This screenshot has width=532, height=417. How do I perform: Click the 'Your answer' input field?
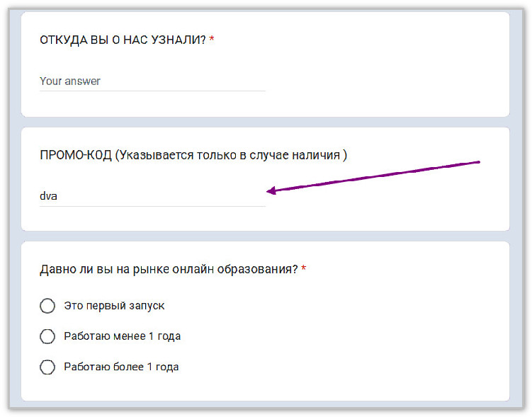(x=152, y=81)
